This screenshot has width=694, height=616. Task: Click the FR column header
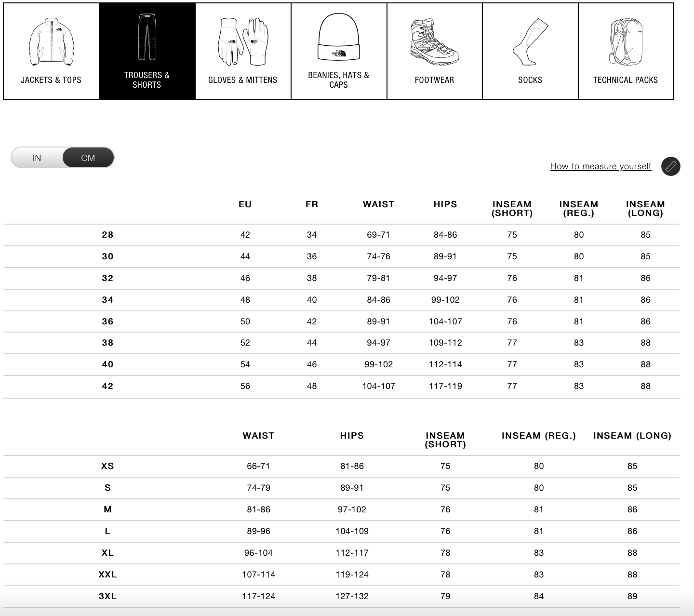312,204
